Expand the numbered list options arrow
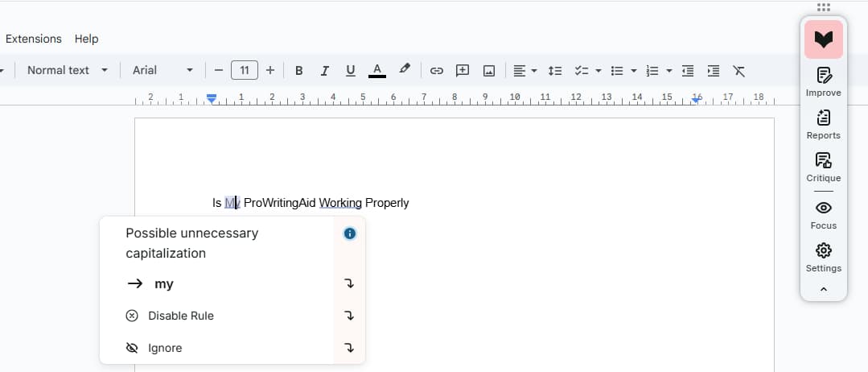The image size is (868, 372). point(669,70)
